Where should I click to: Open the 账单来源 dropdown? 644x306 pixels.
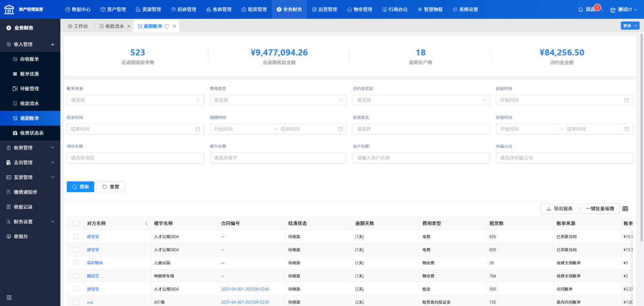(x=135, y=100)
